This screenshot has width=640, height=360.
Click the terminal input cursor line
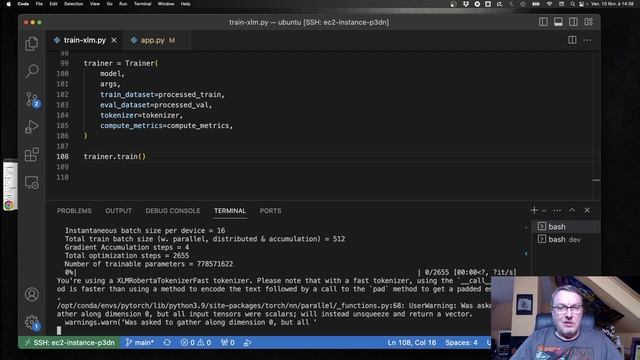[59, 330]
